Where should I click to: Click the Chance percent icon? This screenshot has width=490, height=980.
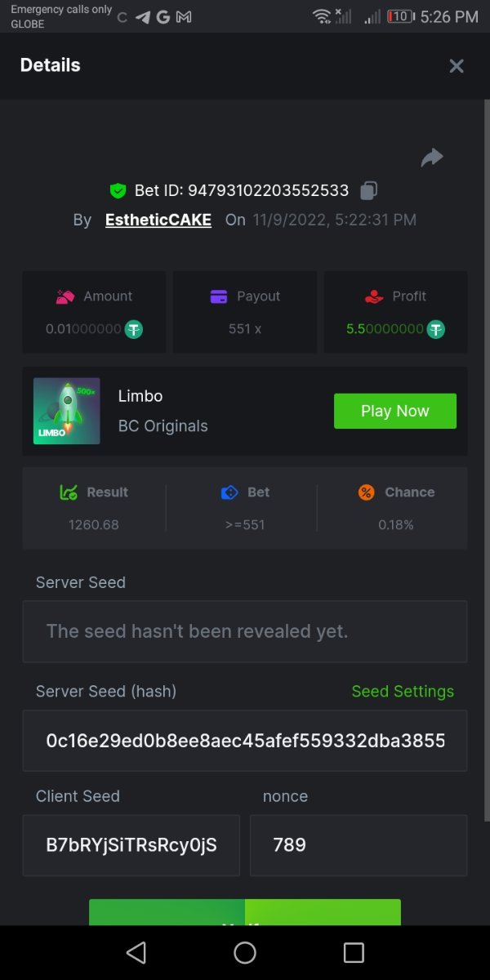(367, 492)
